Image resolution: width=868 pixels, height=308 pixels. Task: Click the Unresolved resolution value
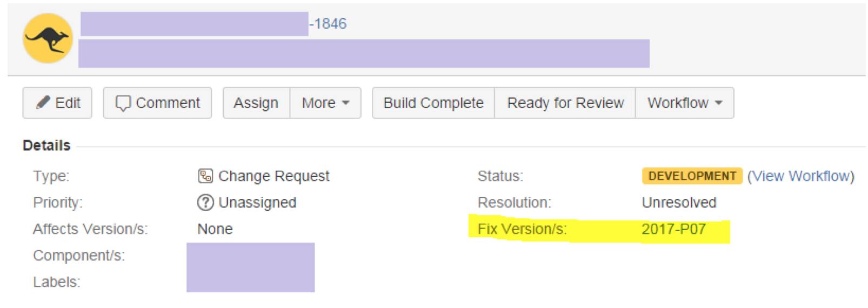(x=679, y=203)
